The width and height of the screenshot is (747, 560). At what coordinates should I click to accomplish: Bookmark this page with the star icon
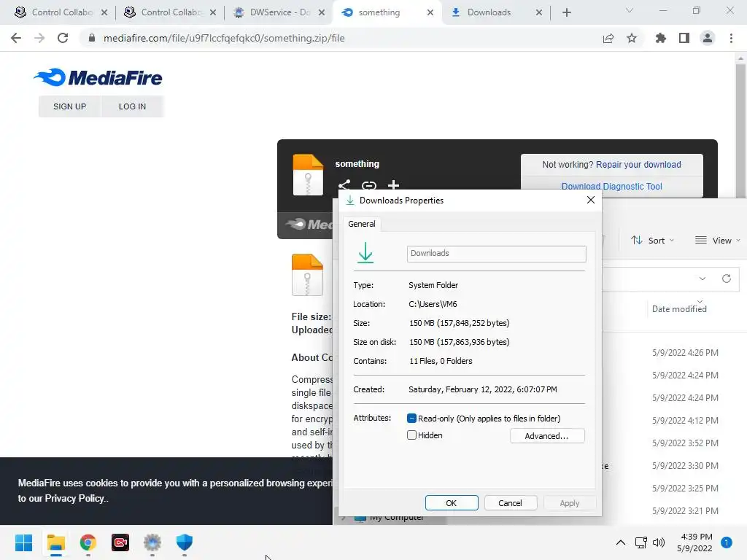tap(632, 38)
